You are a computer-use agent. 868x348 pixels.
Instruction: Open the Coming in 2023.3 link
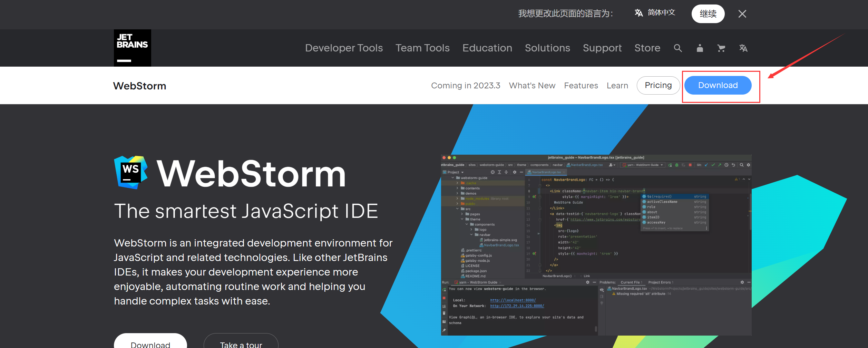coord(466,85)
